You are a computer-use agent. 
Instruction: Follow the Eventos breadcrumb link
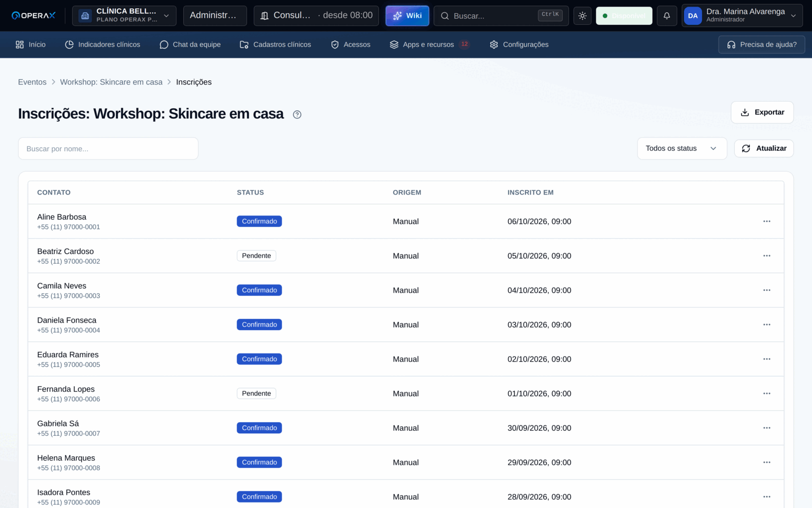(32, 82)
